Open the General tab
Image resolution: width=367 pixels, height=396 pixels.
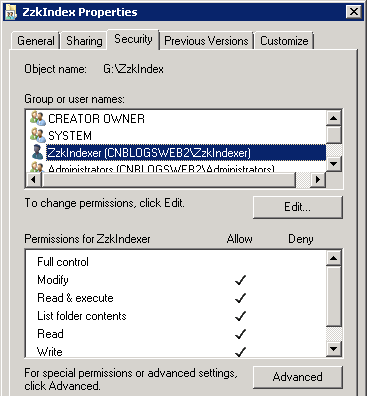[x=36, y=41]
